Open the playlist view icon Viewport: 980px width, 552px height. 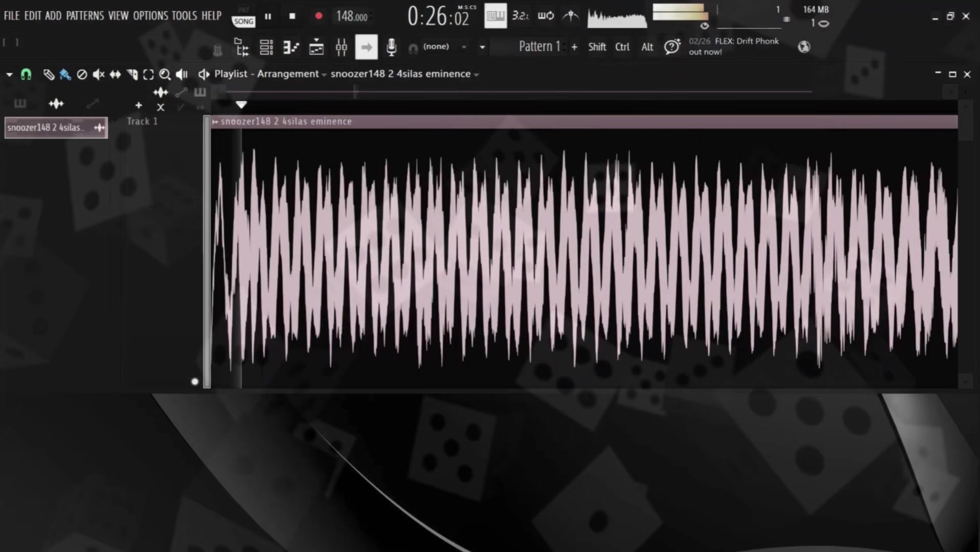point(316,47)
